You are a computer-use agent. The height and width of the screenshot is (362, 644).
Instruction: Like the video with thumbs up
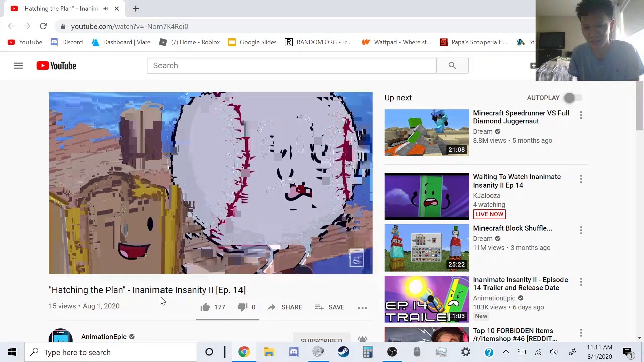205,307
